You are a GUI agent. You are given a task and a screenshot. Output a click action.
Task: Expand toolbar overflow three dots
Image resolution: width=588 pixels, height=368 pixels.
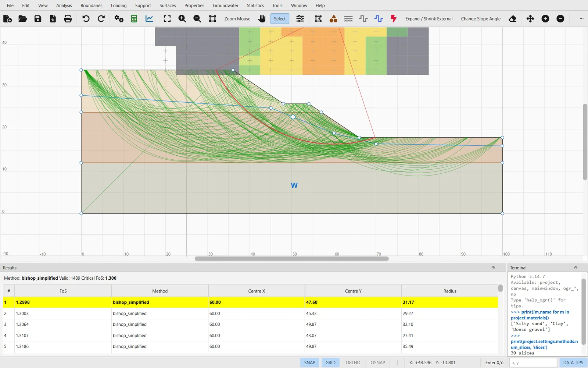[581, 19]
